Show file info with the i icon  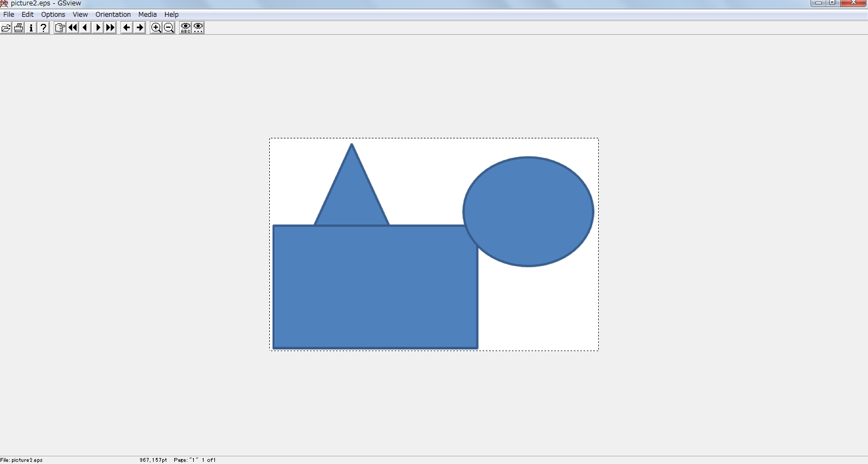pyautogui.click(x=31, y=28)
